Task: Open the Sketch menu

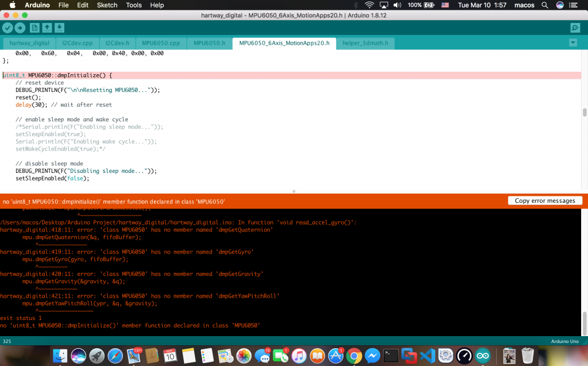Action: tap(107, 5)
